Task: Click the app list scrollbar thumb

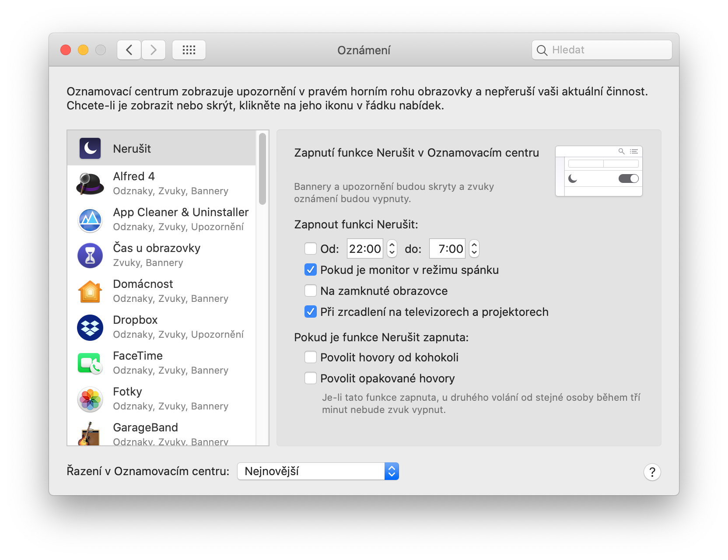Action: tap(262, 169)
